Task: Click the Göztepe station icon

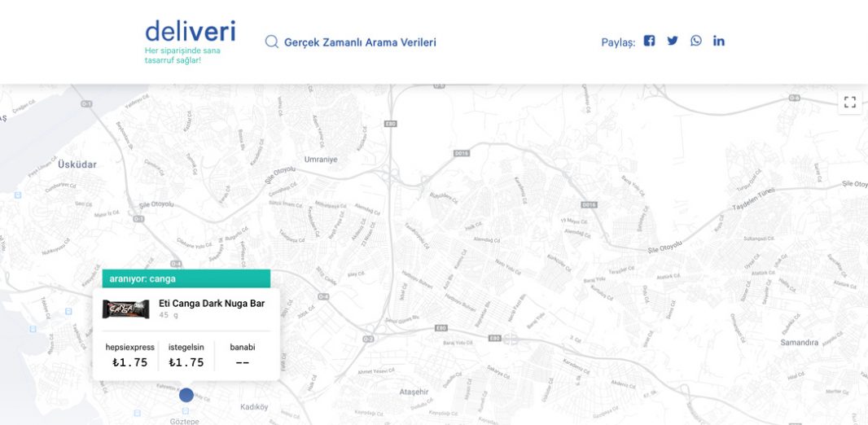Action: (185, 411)
